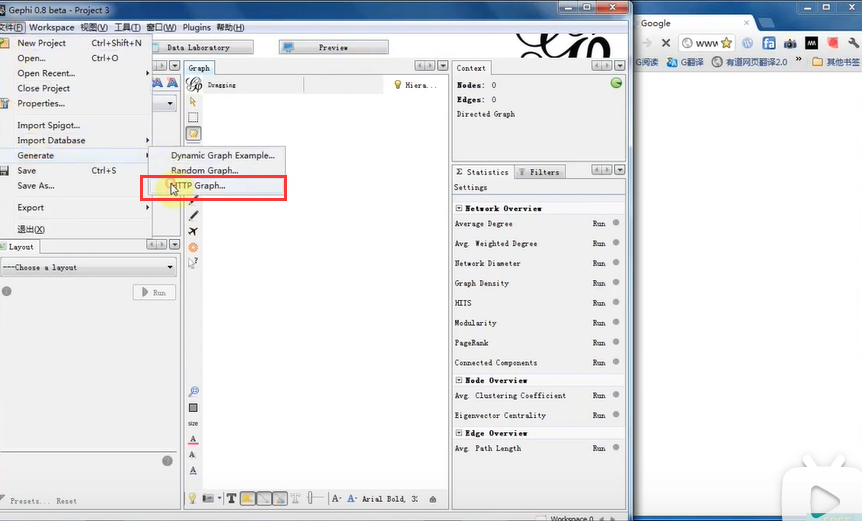
Task: Take graph screenshot with camera icon
Action: (x=208, y=498)
